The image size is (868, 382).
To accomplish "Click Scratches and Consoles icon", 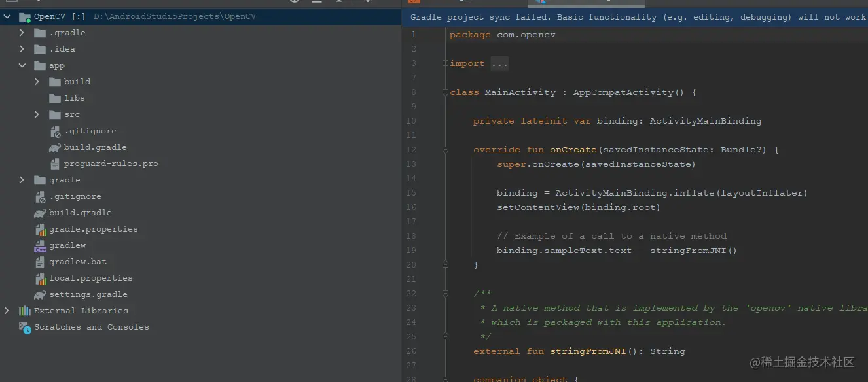I will coord(25,327).
